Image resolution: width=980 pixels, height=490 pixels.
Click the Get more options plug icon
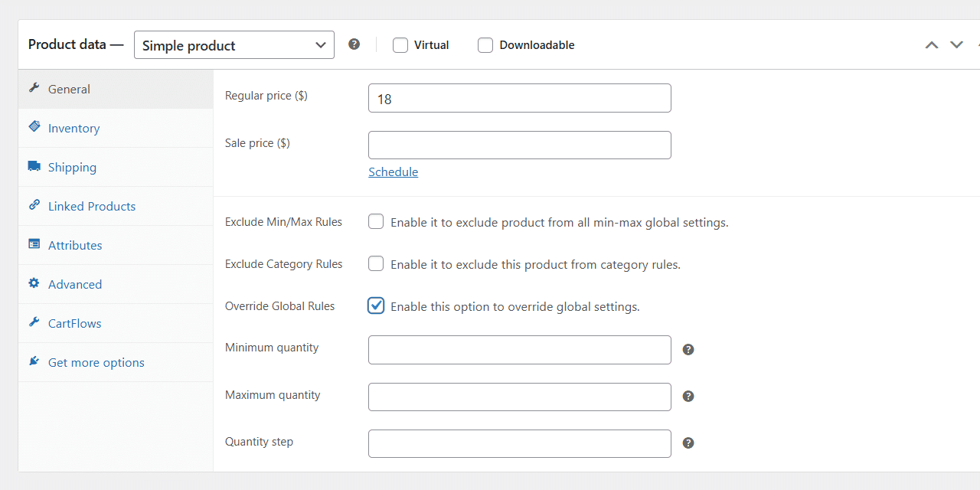(x=34, y=361)
